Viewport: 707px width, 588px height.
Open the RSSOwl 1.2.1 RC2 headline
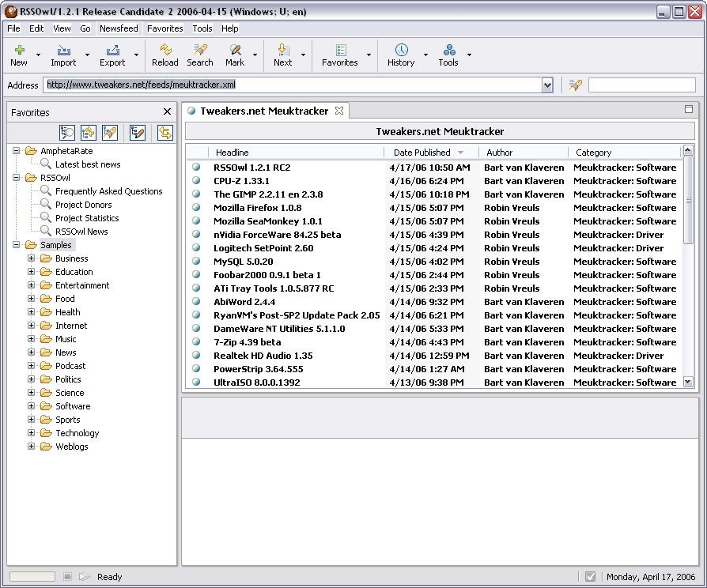251,168
